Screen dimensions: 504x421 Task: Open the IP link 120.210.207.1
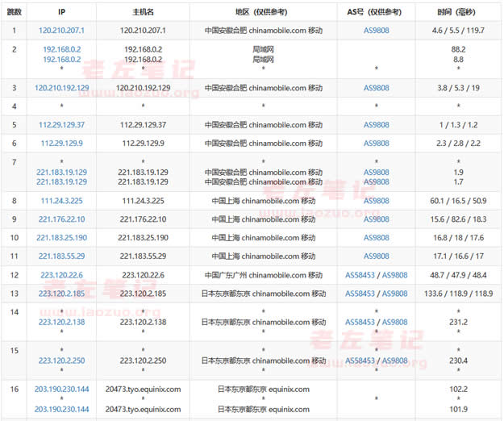tap(62, 30)
